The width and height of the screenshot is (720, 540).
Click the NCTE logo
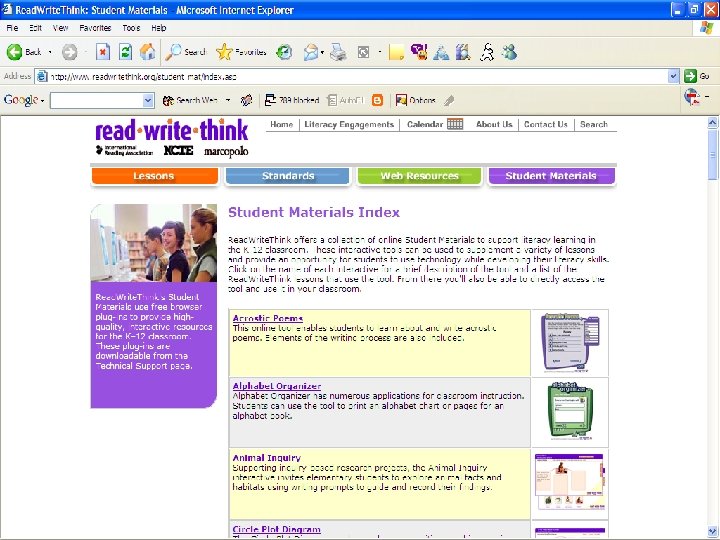tap(179, 151)
